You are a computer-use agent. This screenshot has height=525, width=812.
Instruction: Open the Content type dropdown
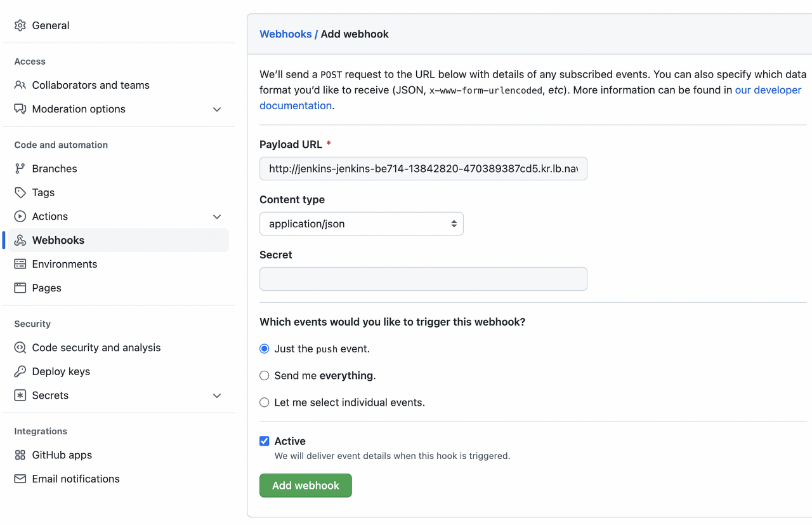tap(361, 224)
